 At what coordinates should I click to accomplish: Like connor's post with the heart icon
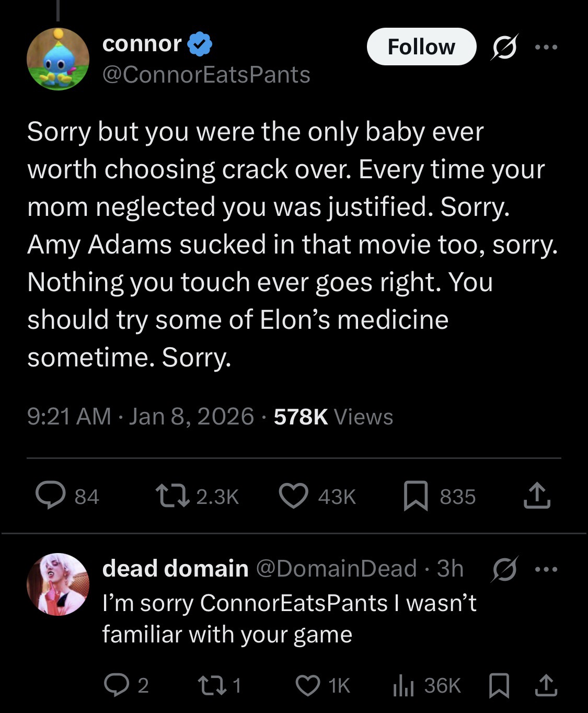coord(294,496)
